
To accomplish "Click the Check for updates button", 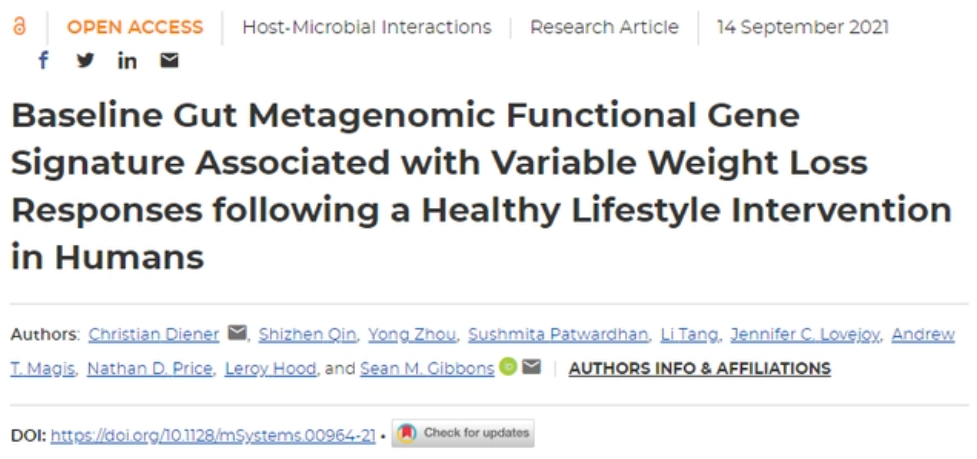I will tap(463, 433).
